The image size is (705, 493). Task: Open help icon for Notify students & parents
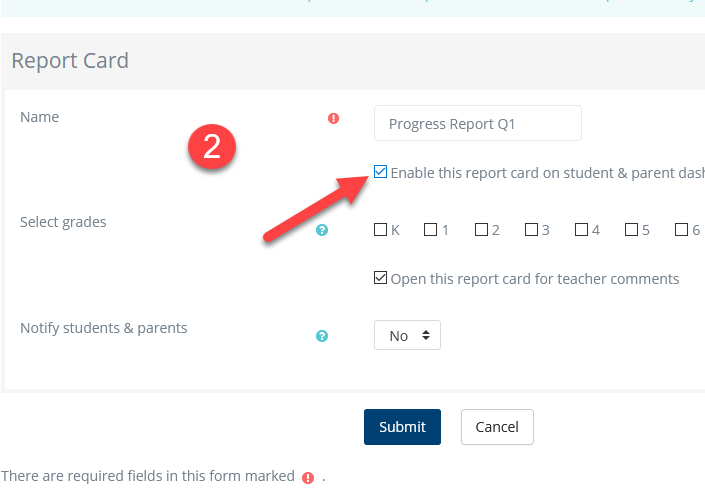(x=322, y=336)
